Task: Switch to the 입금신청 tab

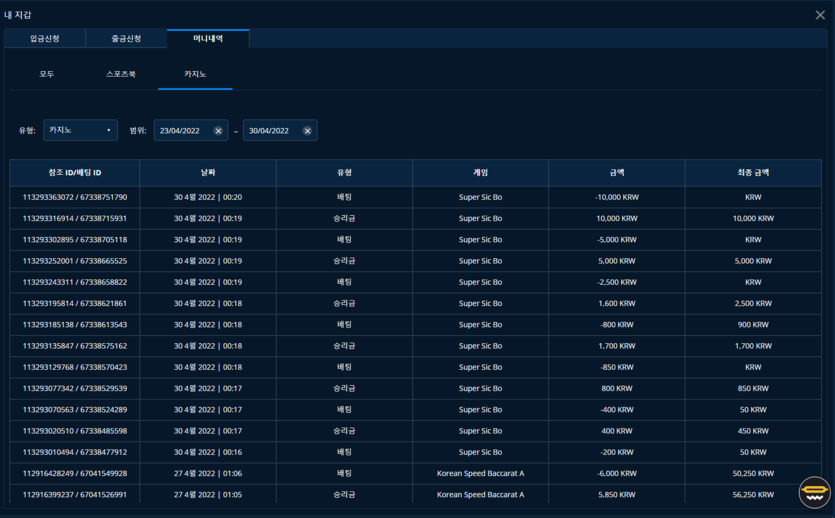Action: (x=45, y=38)
